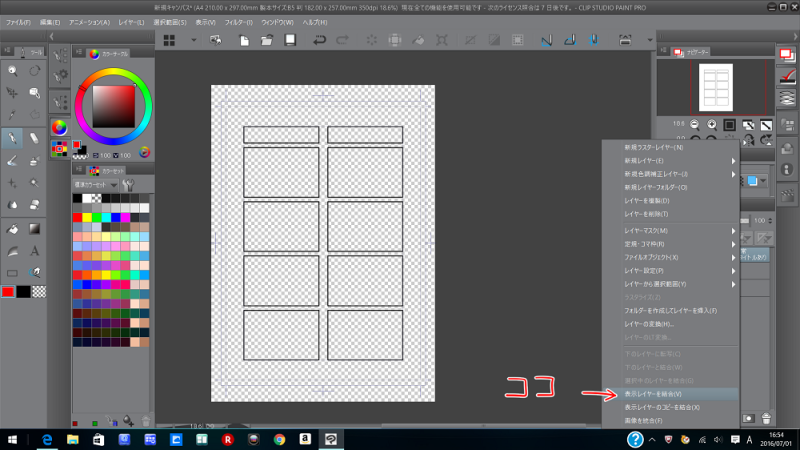Fit canvas to Navigator window
Image resolution: width=800 pixels, height=450 pixels.
[748, 125]
